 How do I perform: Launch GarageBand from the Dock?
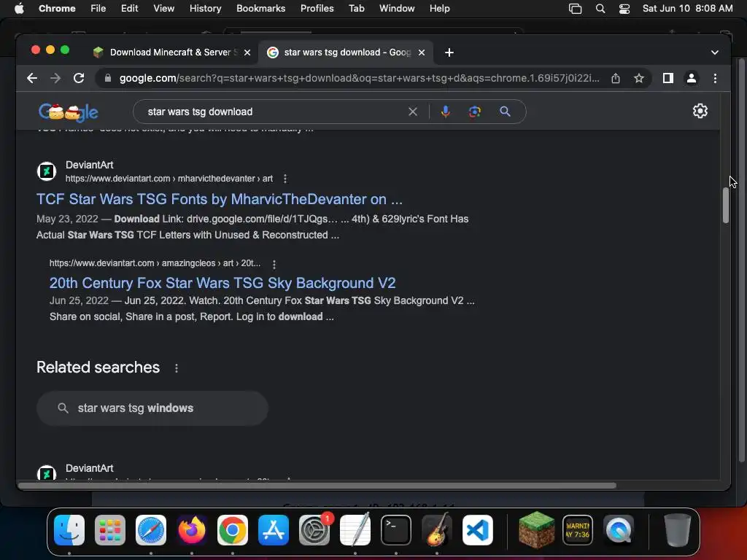click(x=437, y=530)
